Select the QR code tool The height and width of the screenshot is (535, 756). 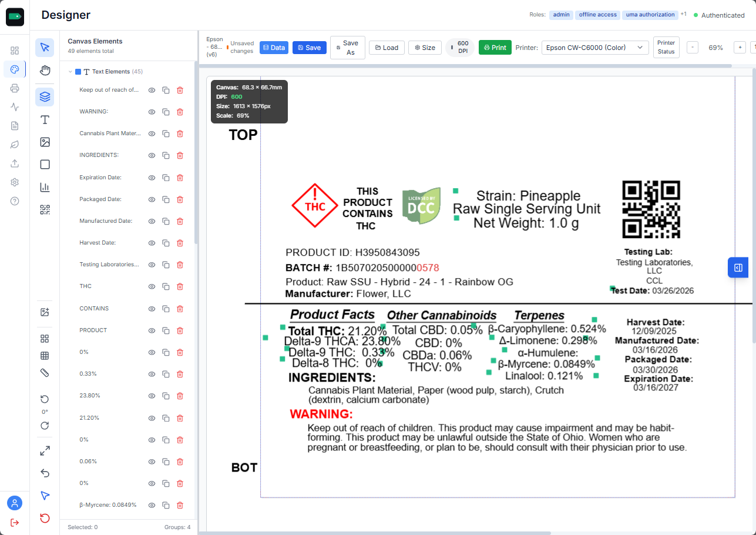45,210
